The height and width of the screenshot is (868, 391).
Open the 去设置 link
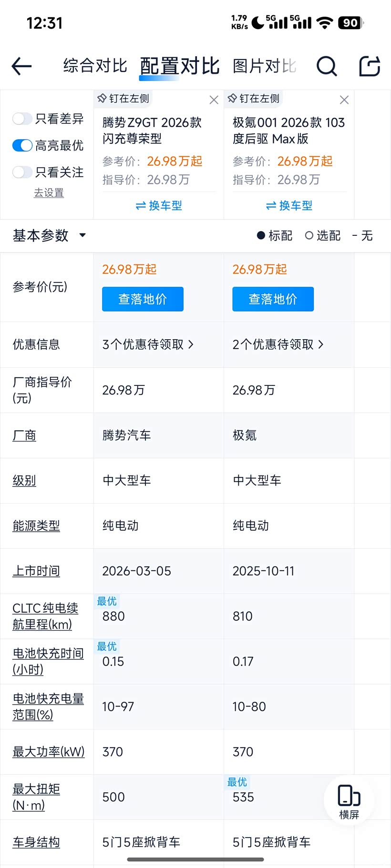[49, 193]
